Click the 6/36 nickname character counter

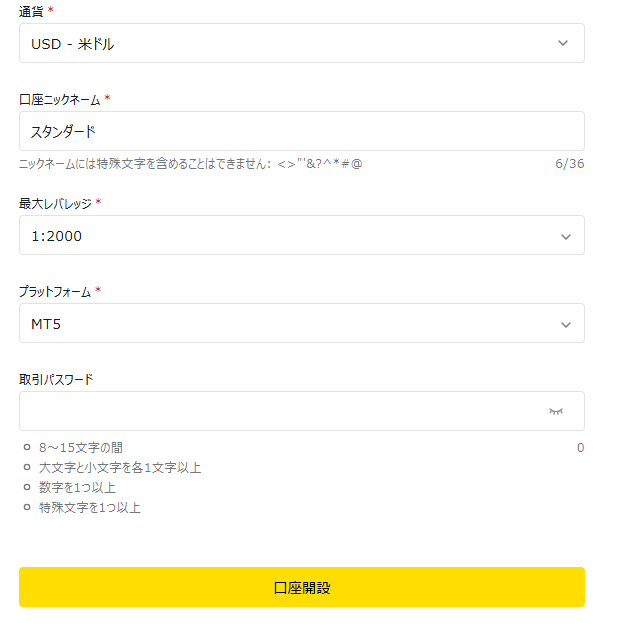click(x=569, y=163)
